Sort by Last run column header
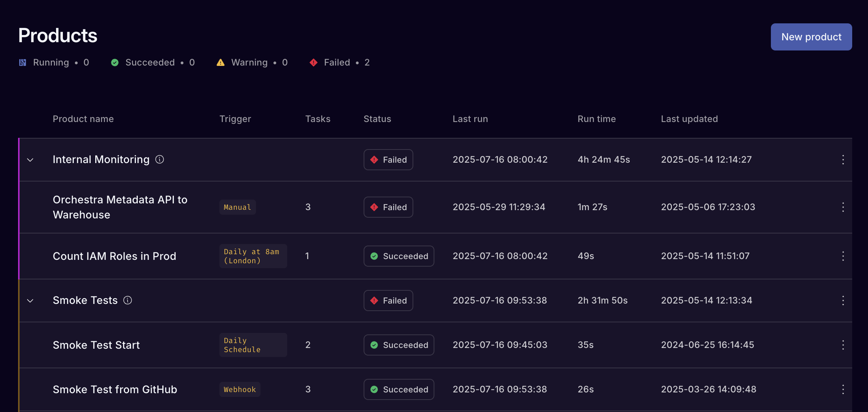This screenshot has height=412, width=868. pyautogui.click(x=470, y=119)
